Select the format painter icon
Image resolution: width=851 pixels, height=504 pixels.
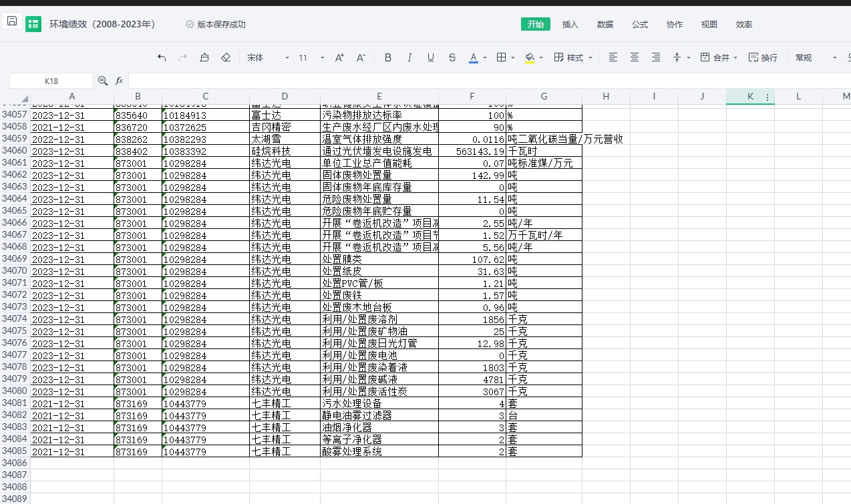tap(204, 58)
